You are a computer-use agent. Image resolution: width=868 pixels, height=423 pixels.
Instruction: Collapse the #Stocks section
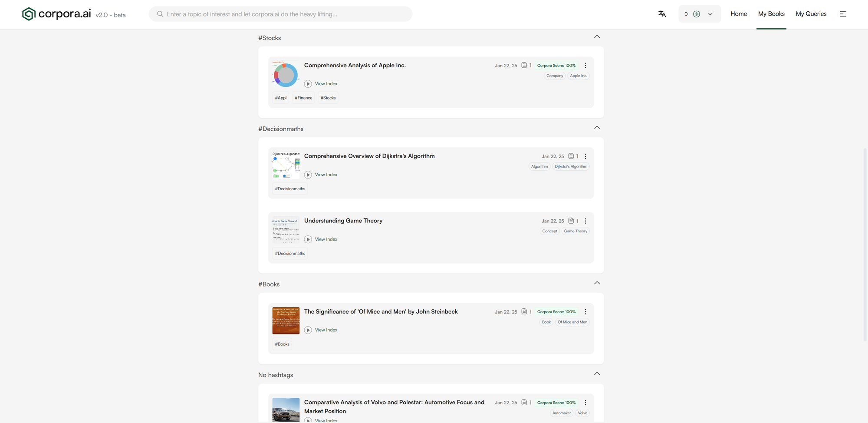point(597,37)
